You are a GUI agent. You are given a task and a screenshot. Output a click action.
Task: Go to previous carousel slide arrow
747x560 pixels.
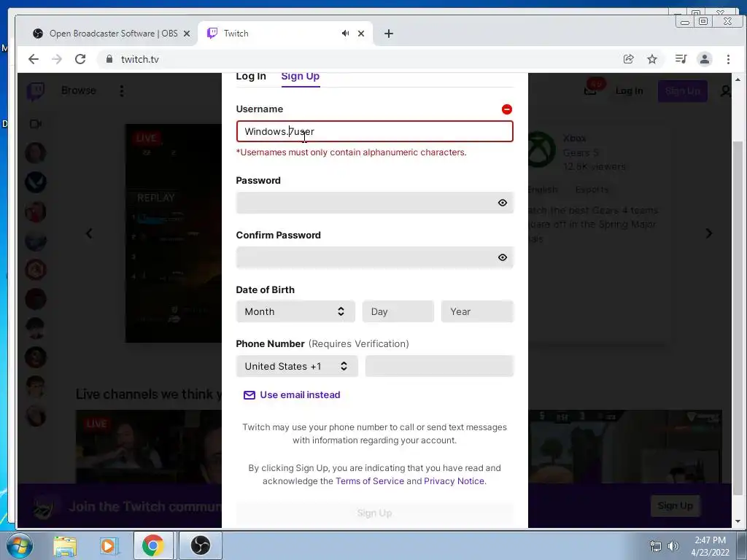89,233
